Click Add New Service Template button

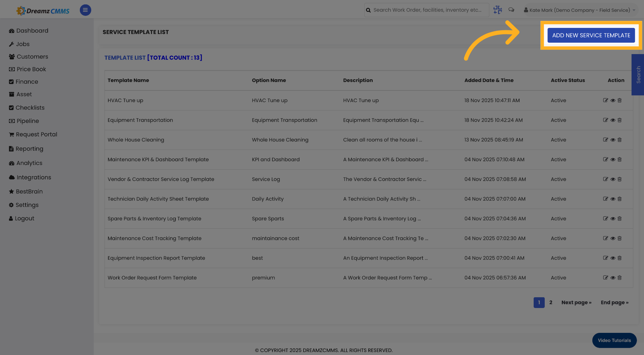pos(591,35)
